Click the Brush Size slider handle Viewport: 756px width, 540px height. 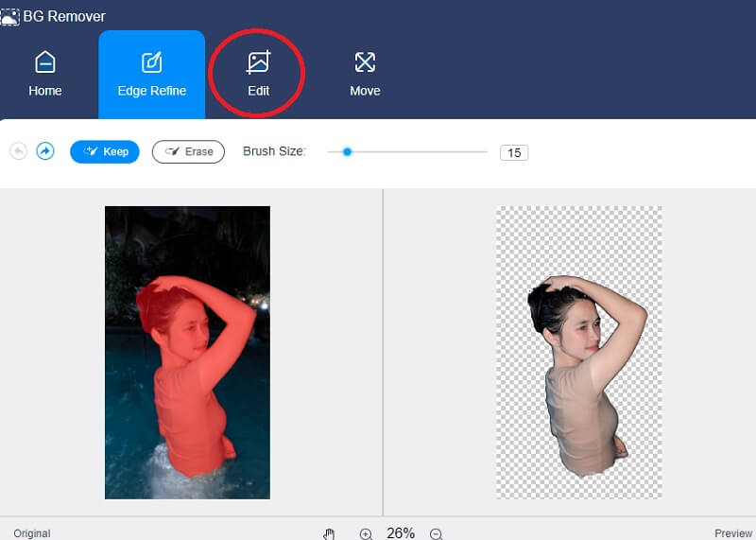click(347, 151)
